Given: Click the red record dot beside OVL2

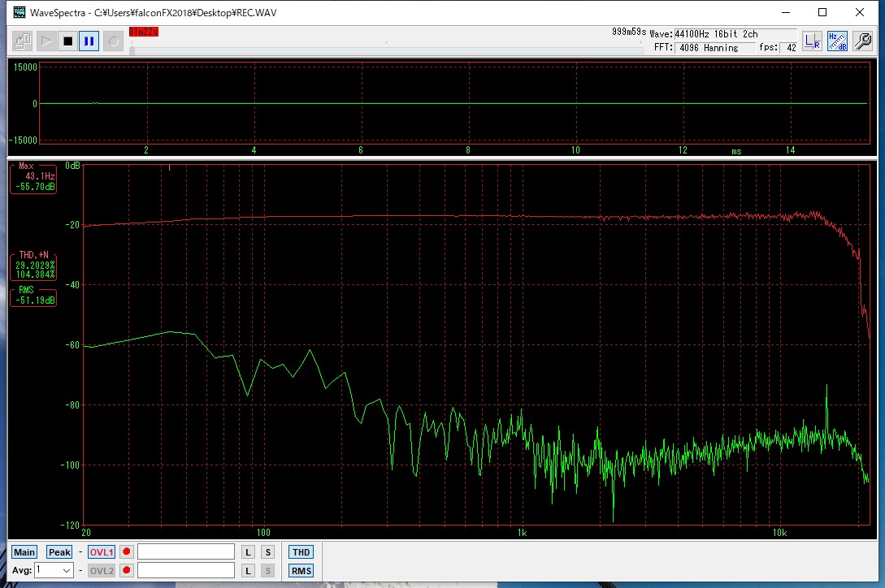Looking at the screenshot, I should [127, 570].
